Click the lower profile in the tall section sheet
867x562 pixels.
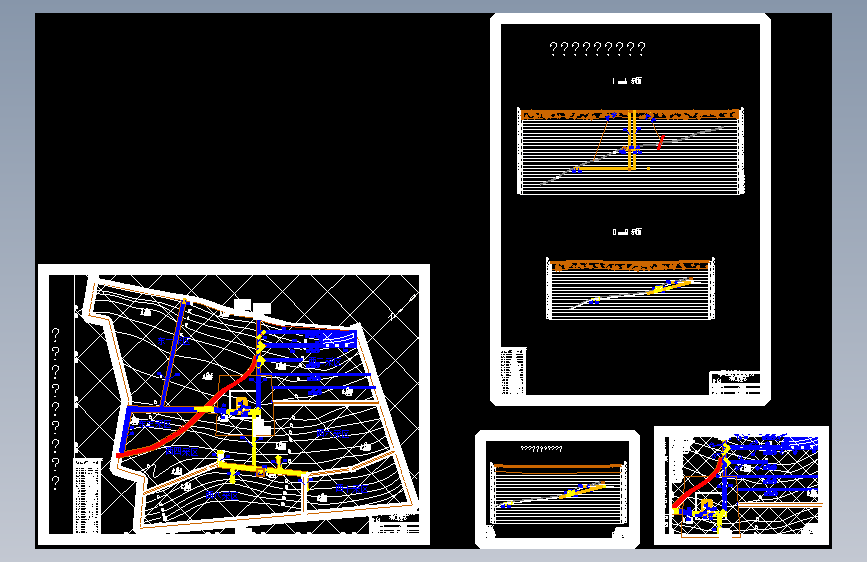(630, 289)
